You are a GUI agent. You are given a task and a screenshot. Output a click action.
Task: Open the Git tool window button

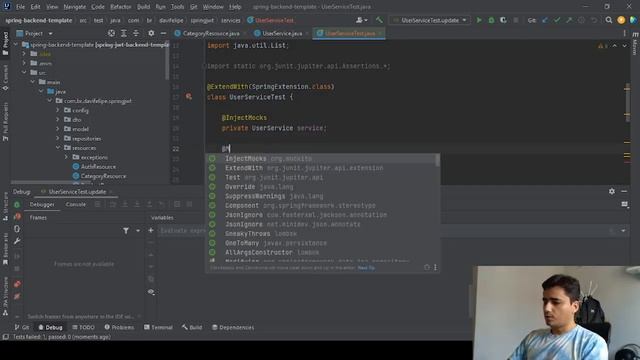[x=22, y=327]
